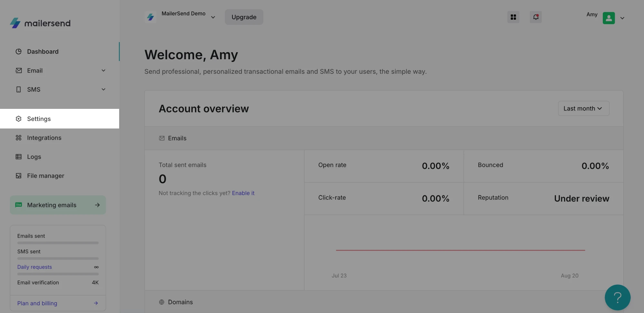Click the MailerSend Demo lightning icon
Image resolution: width=644 pixels, height=313 pixels.
[x=150, y=17]
